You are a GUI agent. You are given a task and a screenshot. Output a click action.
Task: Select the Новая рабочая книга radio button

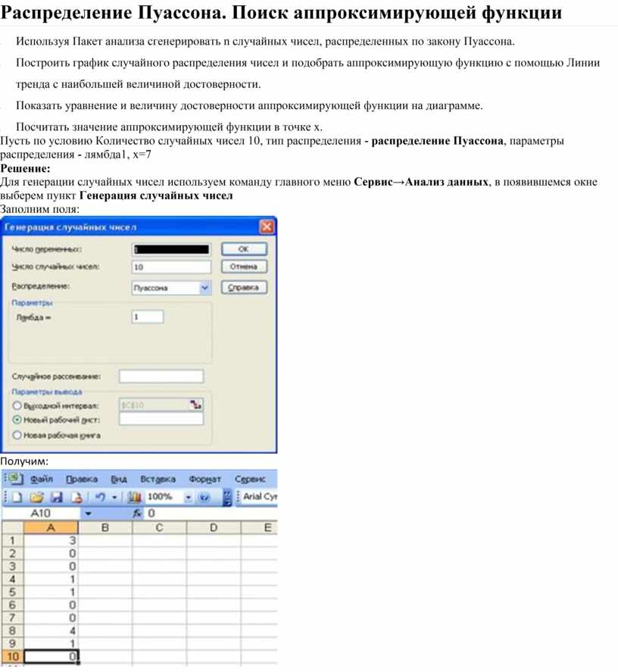tap(17, 435)
